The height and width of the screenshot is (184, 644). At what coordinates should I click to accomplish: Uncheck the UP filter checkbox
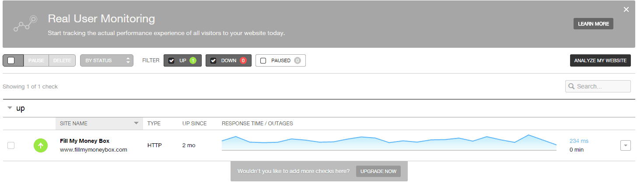click(171, 60)
